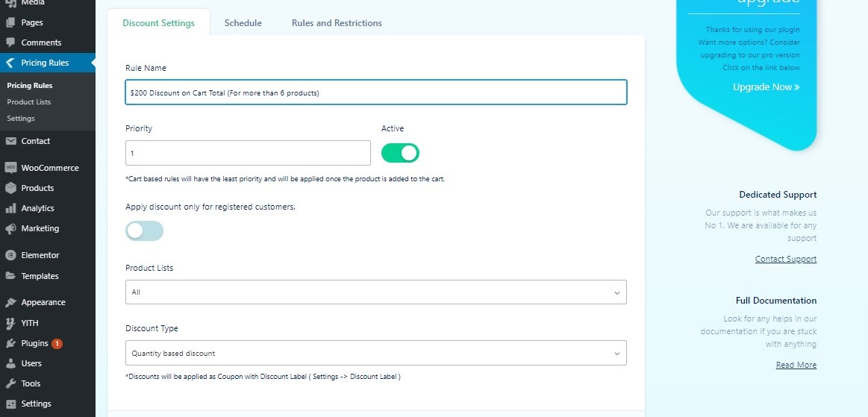The image size is (868, 417).
Task: Open Elementor via its sidebar icon
Action: (10, 256)
